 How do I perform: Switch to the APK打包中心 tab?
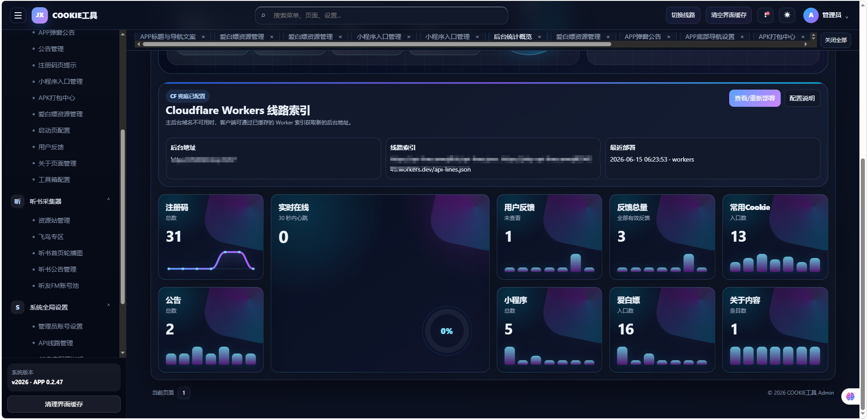[x=777, y=37]
